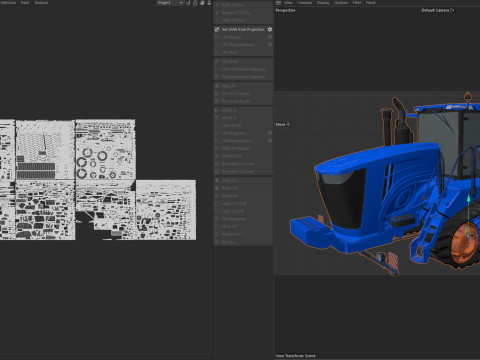Screen dimensions: 480x360
Task: Click Fit Canvas to UV
Action: pos(243,101)
